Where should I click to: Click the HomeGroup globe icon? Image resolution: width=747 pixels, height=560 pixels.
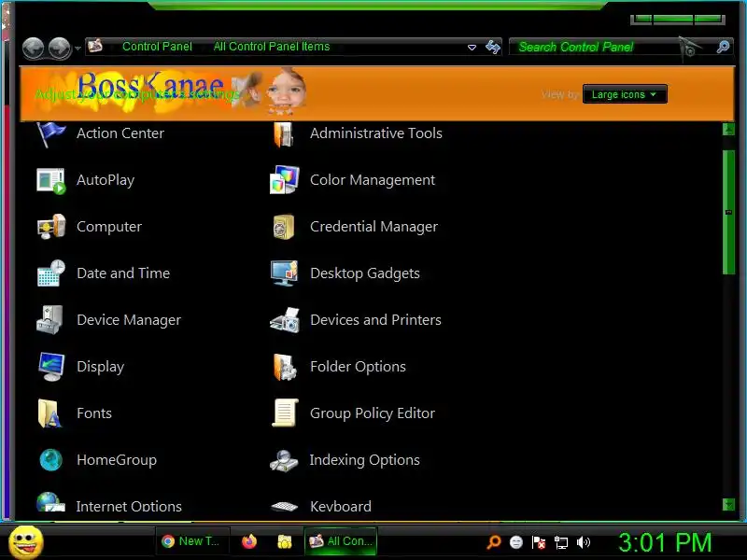click(50, 460)
